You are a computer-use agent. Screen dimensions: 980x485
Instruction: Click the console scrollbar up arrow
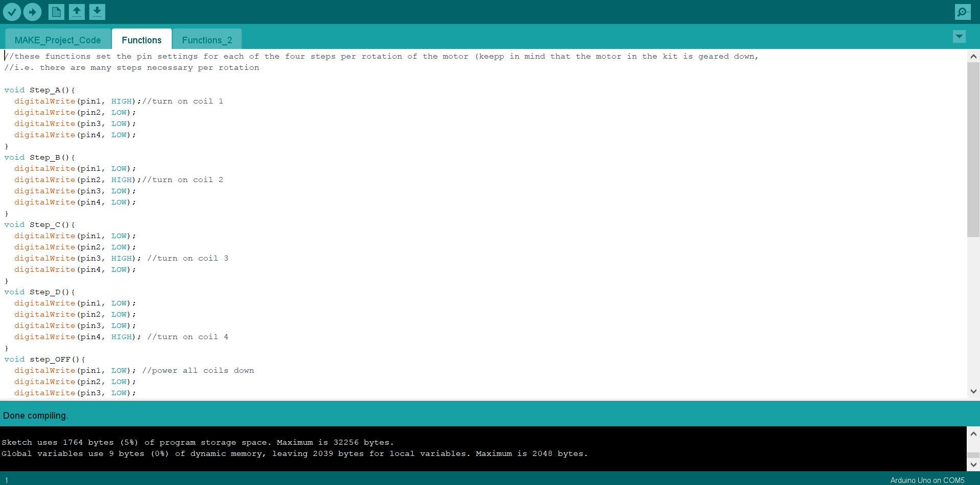pyautogui.click(x=973, y=434)
